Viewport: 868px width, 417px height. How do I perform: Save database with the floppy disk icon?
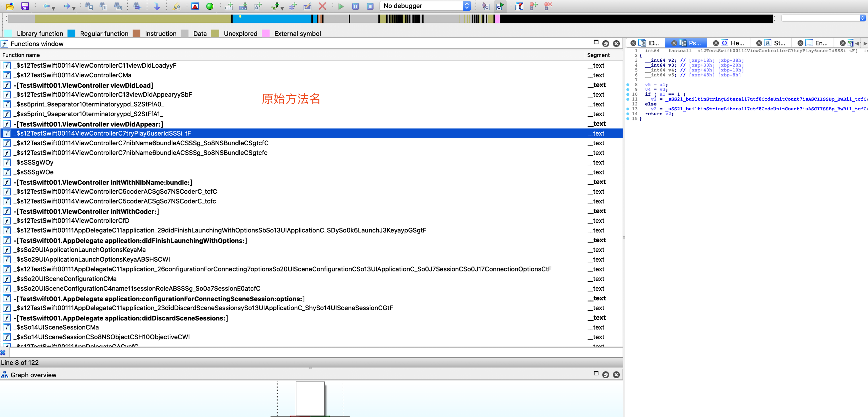pyautogui.click(x=25, y=6)
